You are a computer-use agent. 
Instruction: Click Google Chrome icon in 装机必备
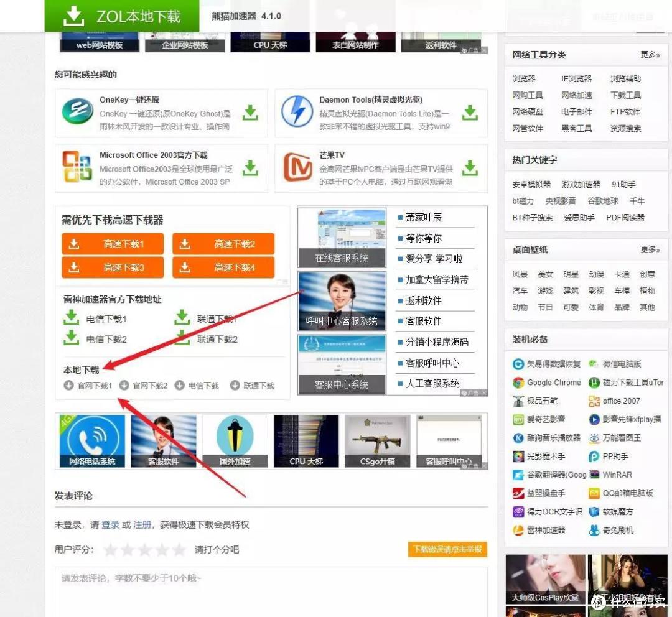pos(518,383)
